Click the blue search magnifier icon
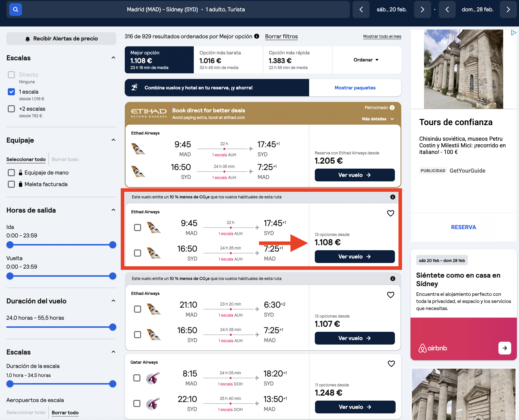Viewport: 519px width, 420px height. (x=15, y=9)
